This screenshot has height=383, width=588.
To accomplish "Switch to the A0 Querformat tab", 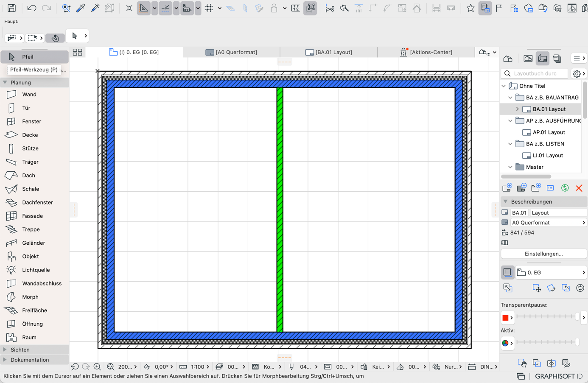I will (232, 52).
